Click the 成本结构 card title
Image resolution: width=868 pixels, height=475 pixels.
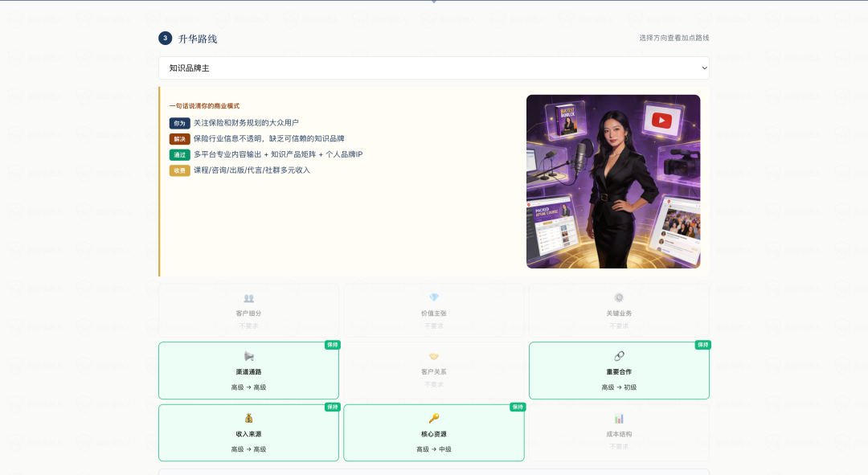[619, 434]
